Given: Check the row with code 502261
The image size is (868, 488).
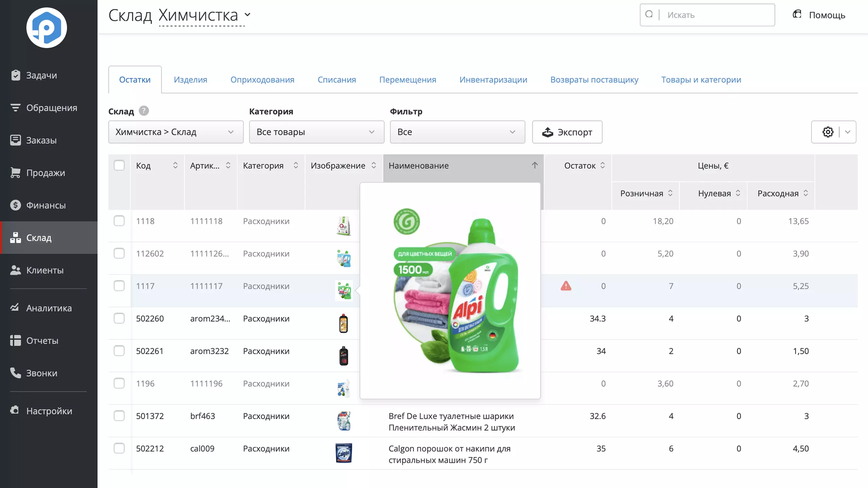Looking at the screenshot, I should coord(119,351).
